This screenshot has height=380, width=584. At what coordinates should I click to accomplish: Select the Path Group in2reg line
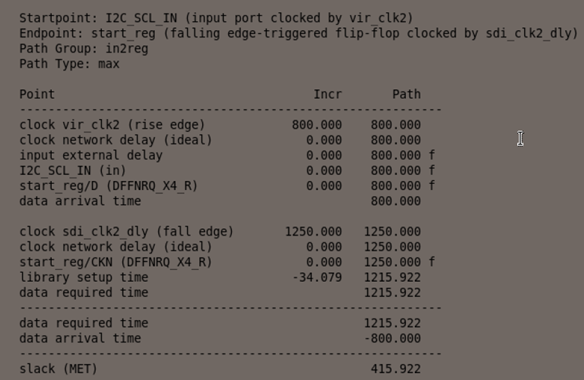click(x=84, y=48)
